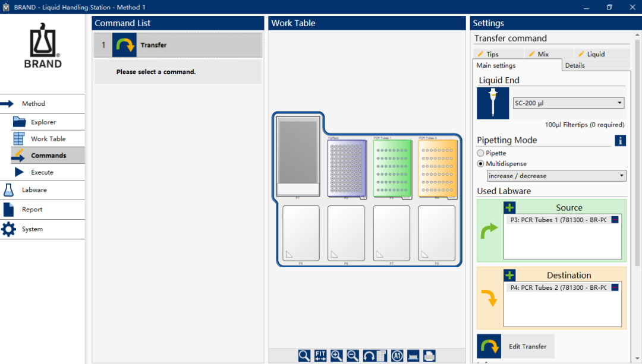Screen dimensions: 642x364
Task: Click empty work table position P7
Action: [x=391, y=233]
